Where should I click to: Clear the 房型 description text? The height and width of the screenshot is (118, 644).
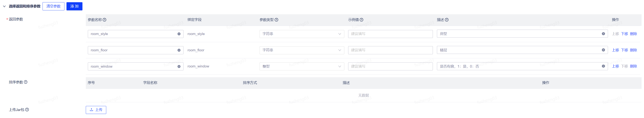(x=603, y=34)
